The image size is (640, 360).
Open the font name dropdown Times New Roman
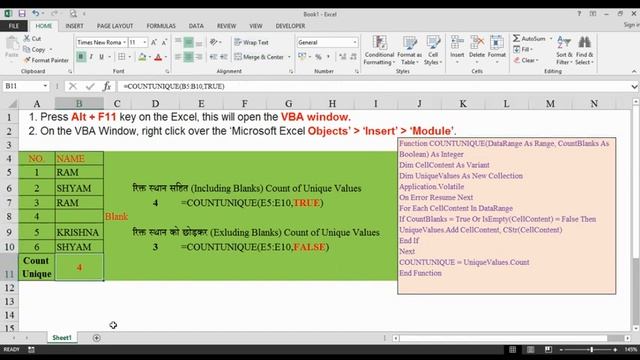click(124, 42)
